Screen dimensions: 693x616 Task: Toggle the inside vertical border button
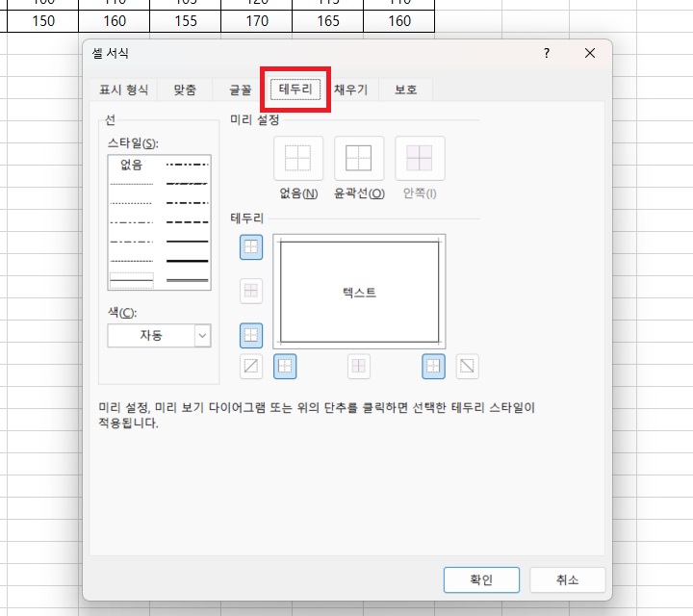tap(359, 366)
